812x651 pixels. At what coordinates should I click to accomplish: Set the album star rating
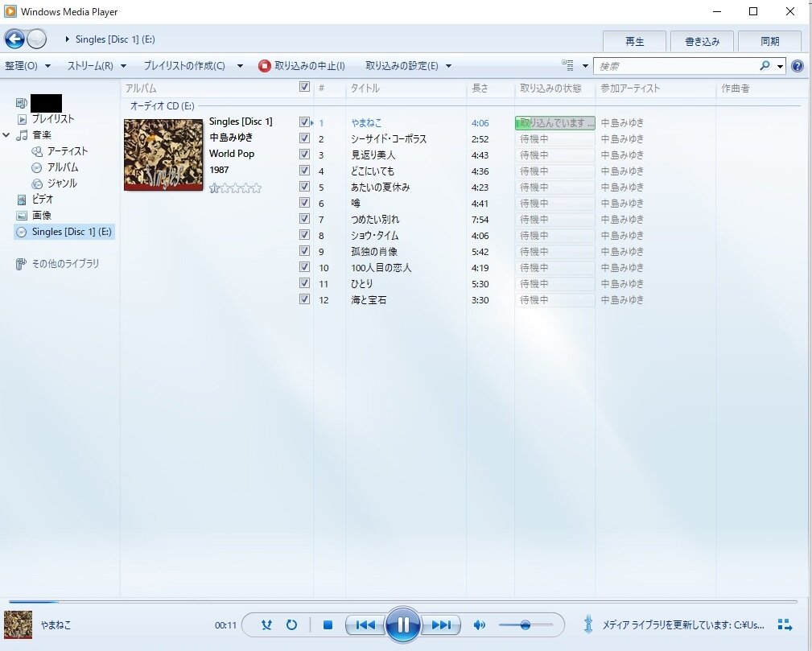(x=235, y=188)
